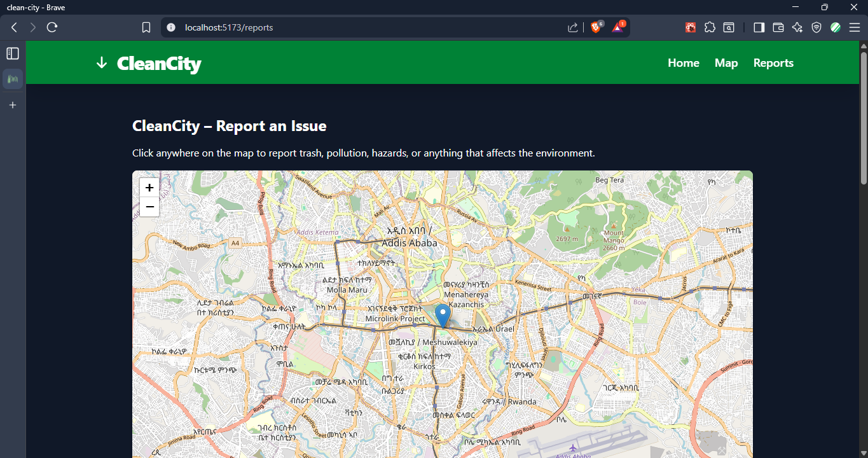The width and height of the screenshot is (868, 458).
Task: Open the Brave Rewards triangle icon
Action: pos(618,27)
